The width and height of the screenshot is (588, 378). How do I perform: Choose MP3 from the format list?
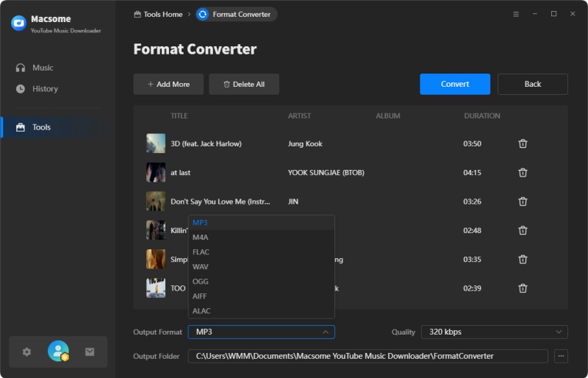point(262,223)
